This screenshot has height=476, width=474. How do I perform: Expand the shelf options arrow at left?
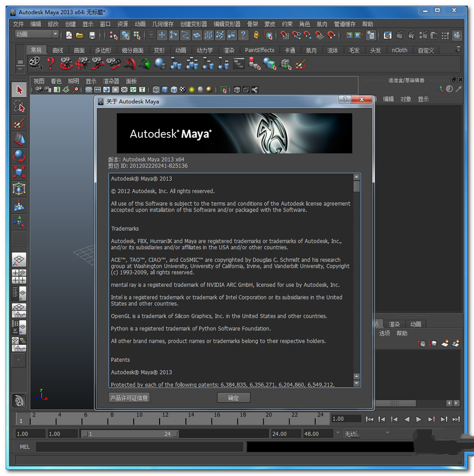tap(20, 69)
